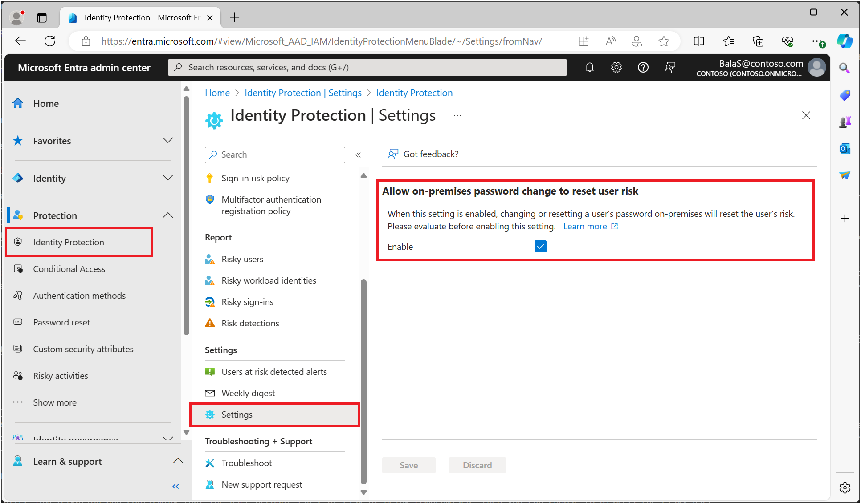
Task: Expand the Identity section
Action: point(167,178)
